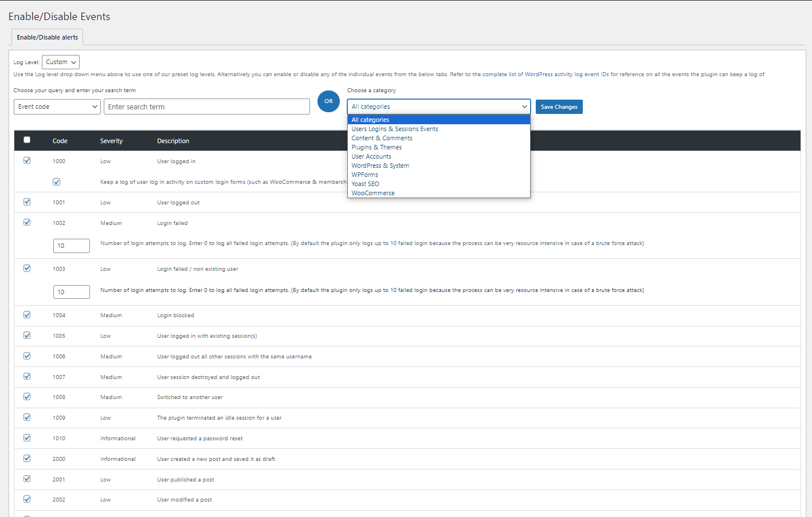Toggle event 1008 Switched to another user

pyautogui.click(x=27, y=396)
